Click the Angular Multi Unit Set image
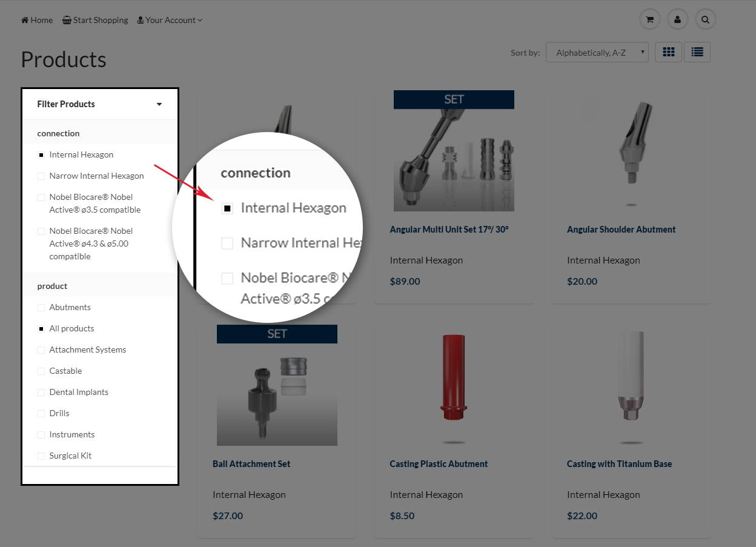The image size is (756, 547). click(454, 151)
